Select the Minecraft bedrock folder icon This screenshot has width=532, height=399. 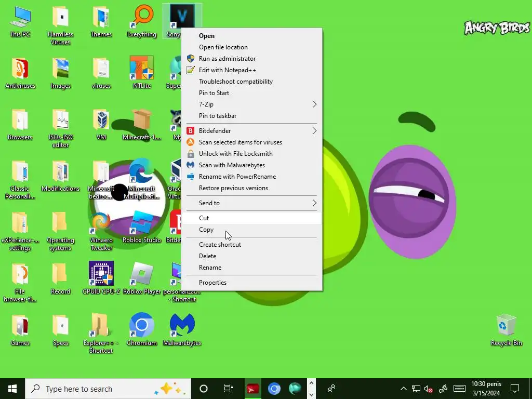(101, 179)
